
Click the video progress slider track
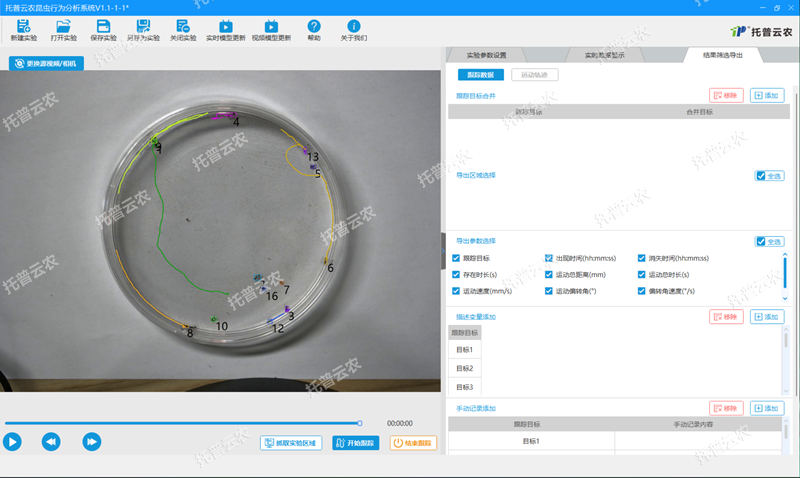click(180, 423)
